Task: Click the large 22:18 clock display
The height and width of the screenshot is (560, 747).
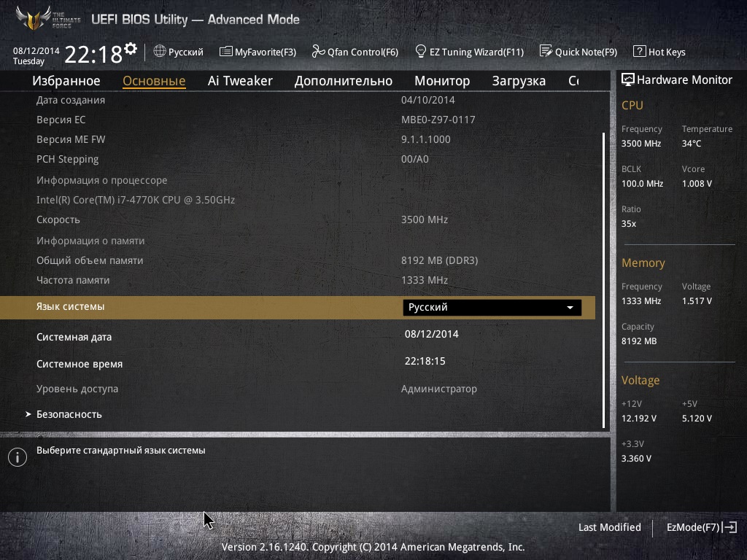Action: (x=93, y=55)
